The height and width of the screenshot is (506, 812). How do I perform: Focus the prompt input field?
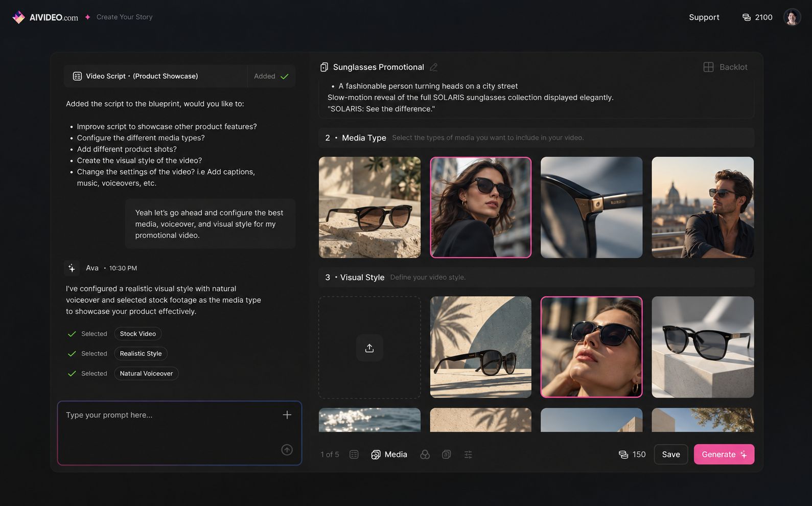[x=179, y=433]
